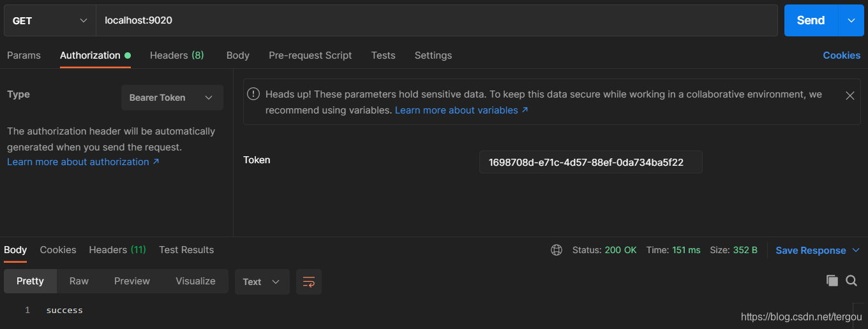Toggle line wrap icon in response toolbar
The width and height of the screenshot is (868, 329).
(x=309, y=282)
